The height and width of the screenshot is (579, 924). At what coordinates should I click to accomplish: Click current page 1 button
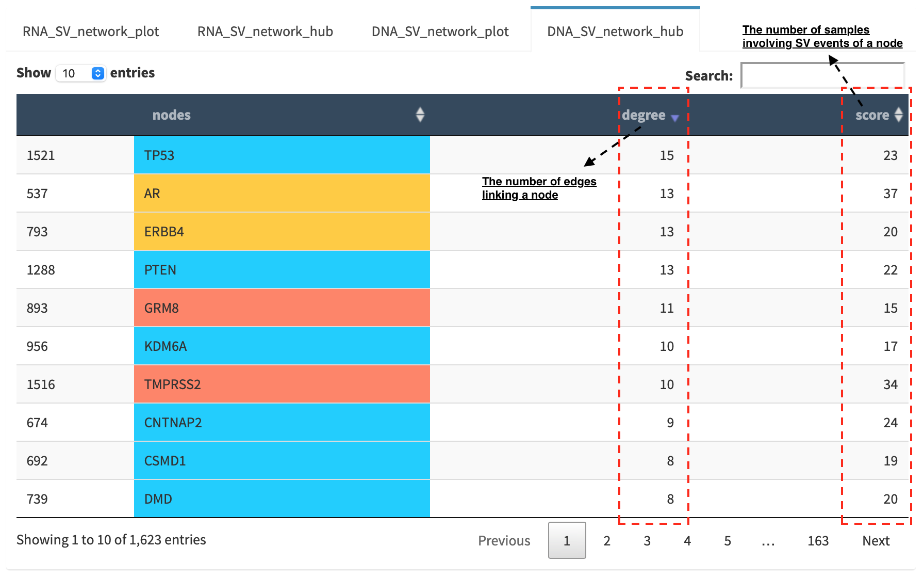pos(567,540)
